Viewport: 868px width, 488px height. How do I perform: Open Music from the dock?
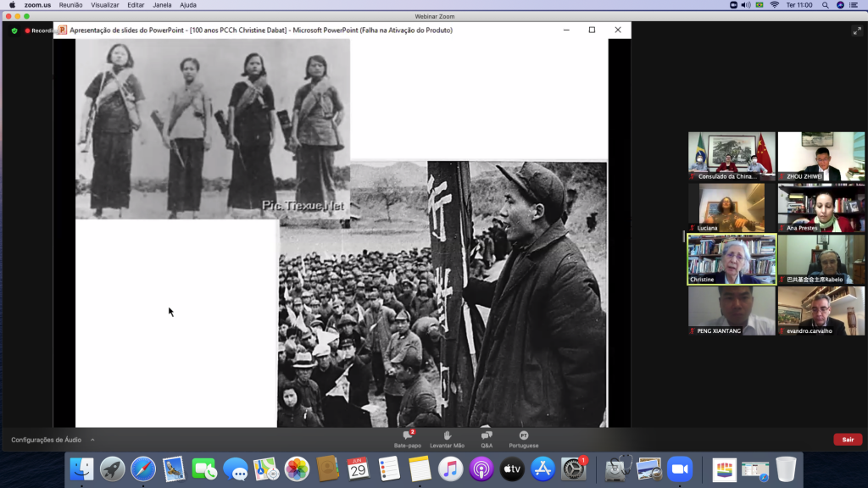coord(451,469)
